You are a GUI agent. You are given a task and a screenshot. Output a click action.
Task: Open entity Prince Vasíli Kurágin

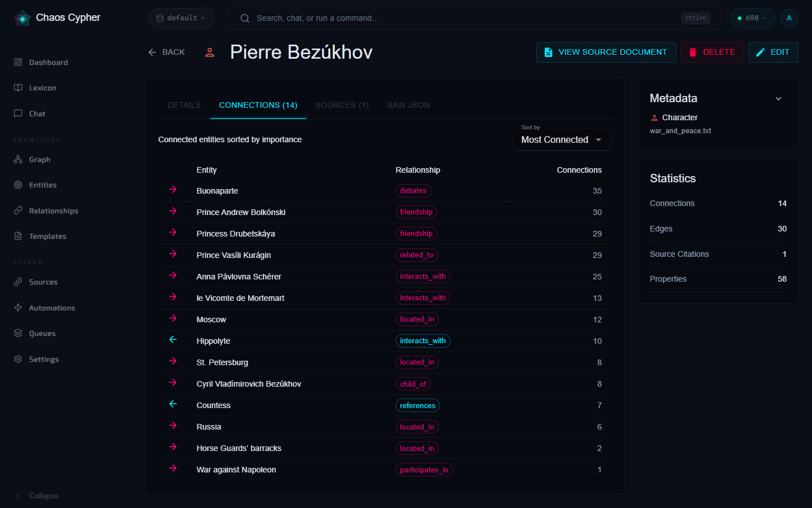(233, 255)
